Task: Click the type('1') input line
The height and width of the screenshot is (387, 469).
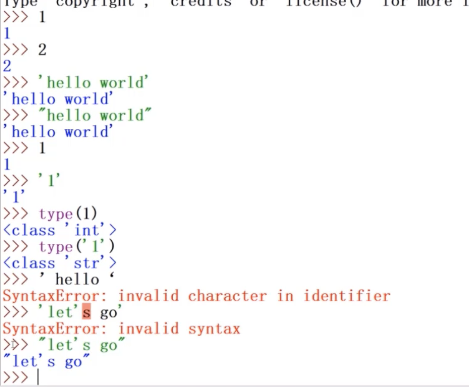Action: tap(59, 247)
